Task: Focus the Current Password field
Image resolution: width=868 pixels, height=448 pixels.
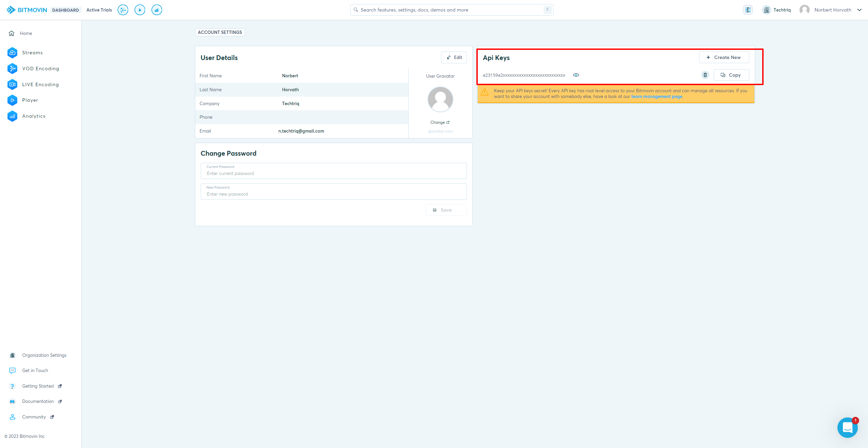Action: pos(334,173)
